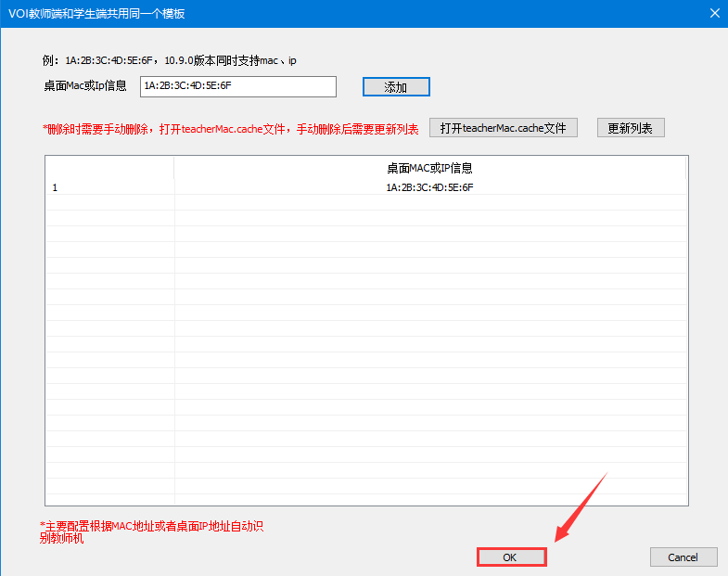
Task: Click the 桌面Mac或Ip信息 input field
Action: click(x=237, y=86)
